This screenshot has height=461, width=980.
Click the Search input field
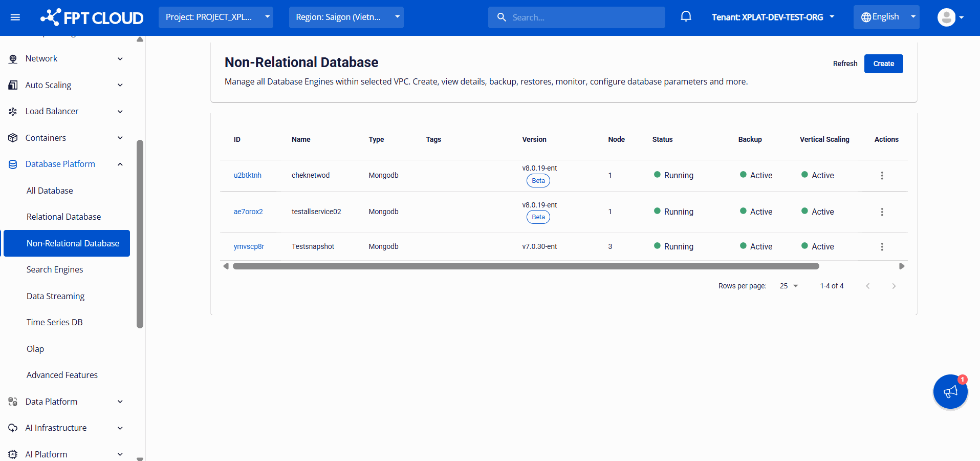pyautogui.click(x=577, y=17)
